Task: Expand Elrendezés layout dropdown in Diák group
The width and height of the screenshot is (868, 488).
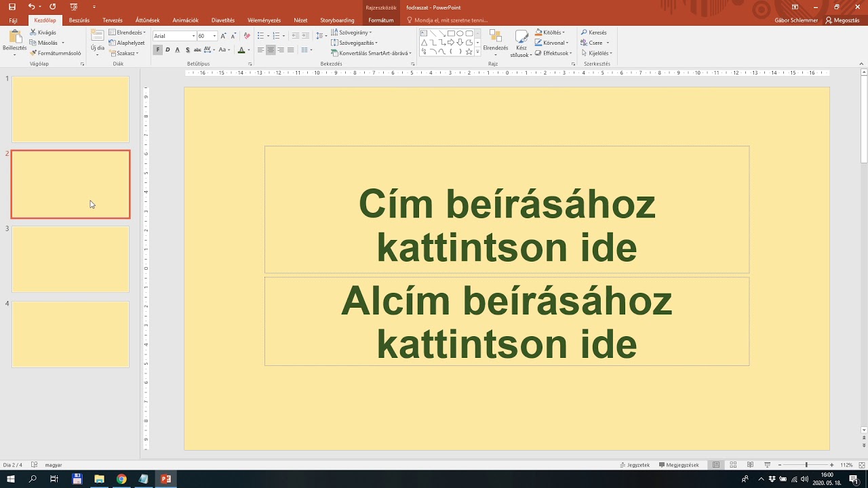Action: [127, 33]
